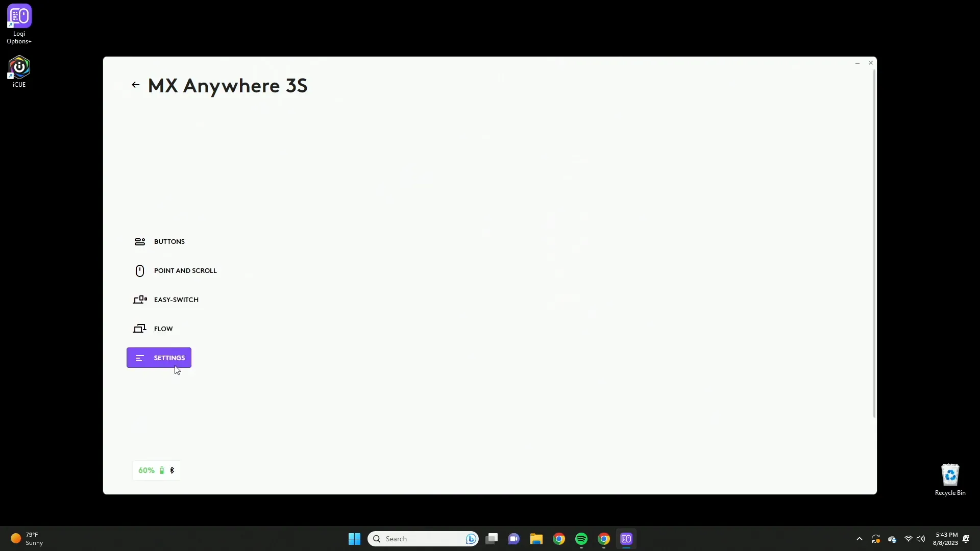Open the second Chrome taskbar icon

[x=604, y=539]
